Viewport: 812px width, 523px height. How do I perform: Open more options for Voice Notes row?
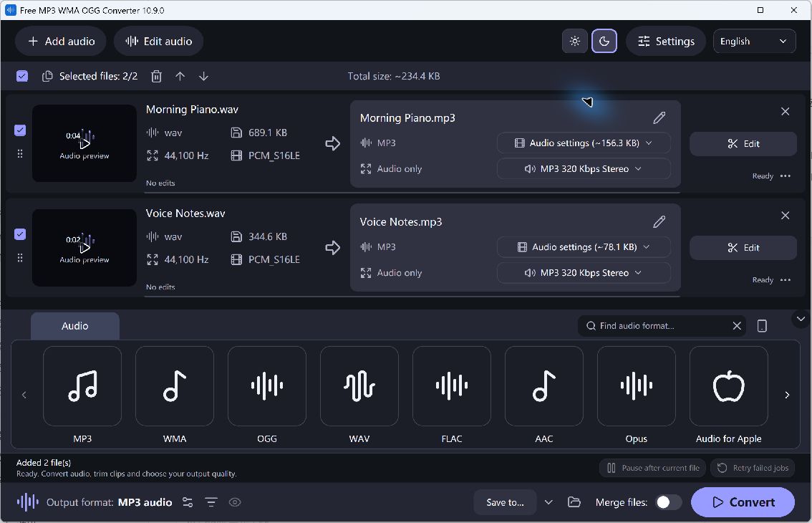coord(785,280)
